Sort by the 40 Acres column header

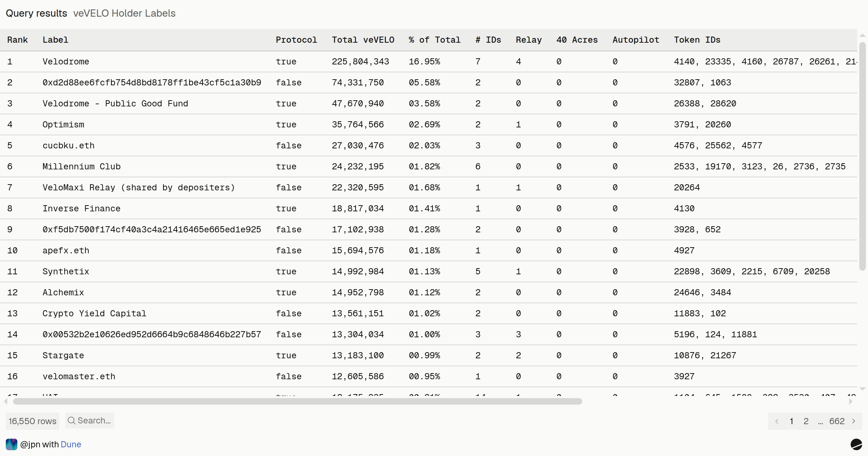click(577, 40)
